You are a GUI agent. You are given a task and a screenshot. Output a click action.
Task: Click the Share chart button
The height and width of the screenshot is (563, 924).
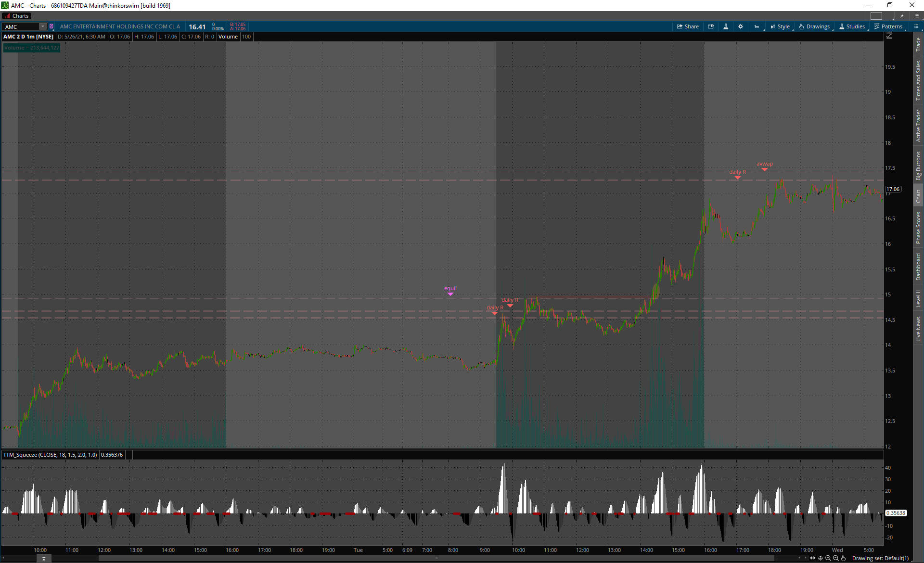click(688, 26)
